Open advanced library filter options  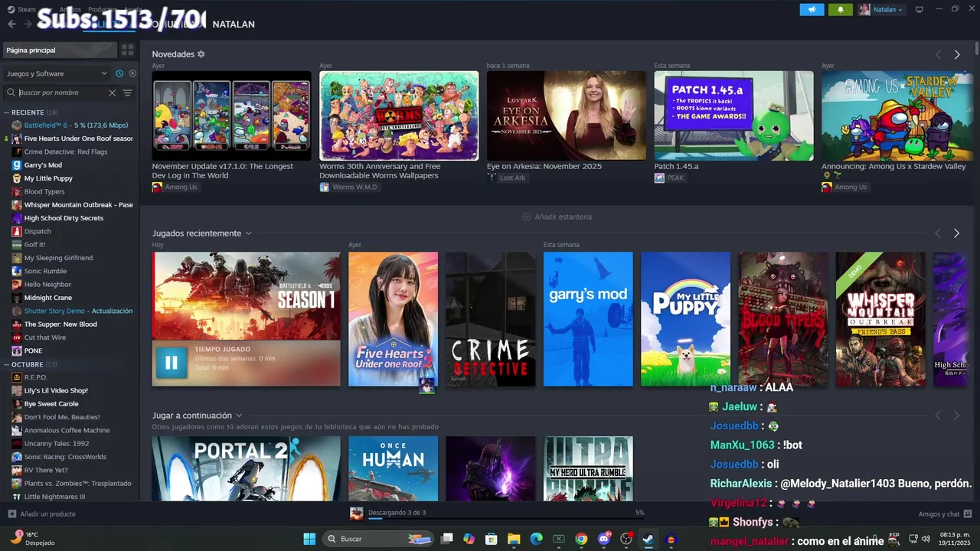pos(127,93)
